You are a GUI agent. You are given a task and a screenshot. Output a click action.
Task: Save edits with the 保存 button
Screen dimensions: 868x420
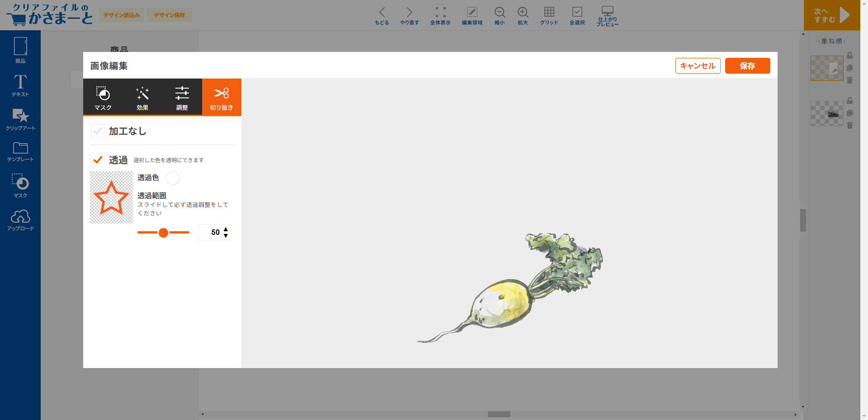click(x=747, y=66)
